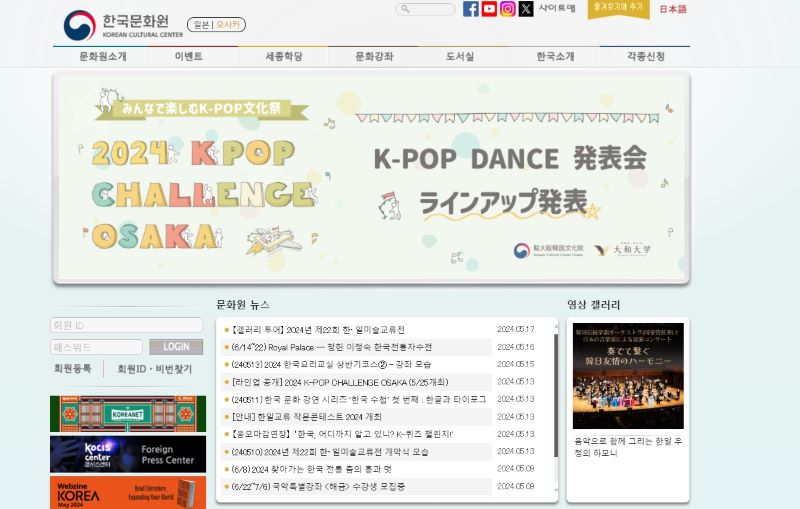Click the Korean Cultural Center logo
The height and width of the screenshot is (509, 800).
coord(123,25)
